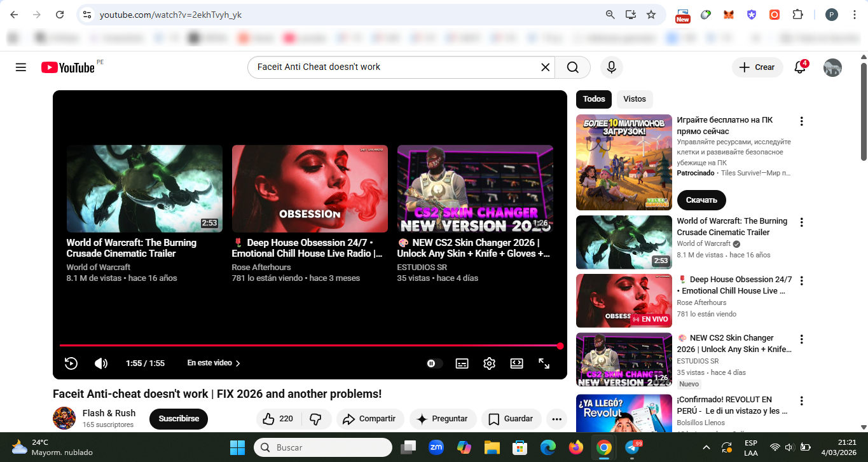Click the red video progress bar

(310, 346)
